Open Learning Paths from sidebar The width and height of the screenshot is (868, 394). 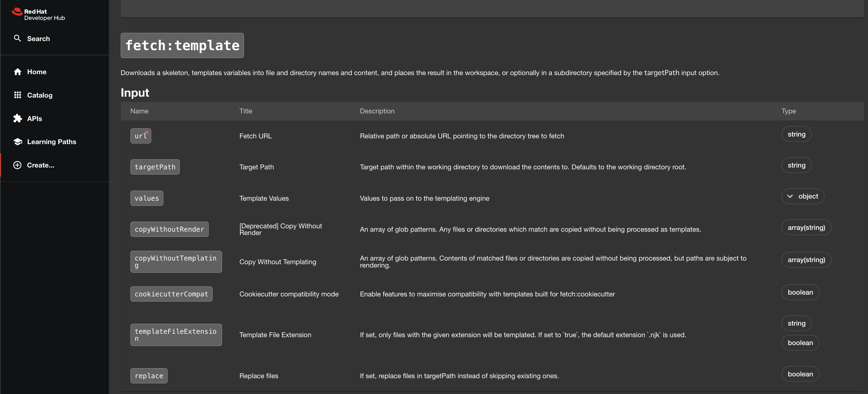[x=52, y=142]
